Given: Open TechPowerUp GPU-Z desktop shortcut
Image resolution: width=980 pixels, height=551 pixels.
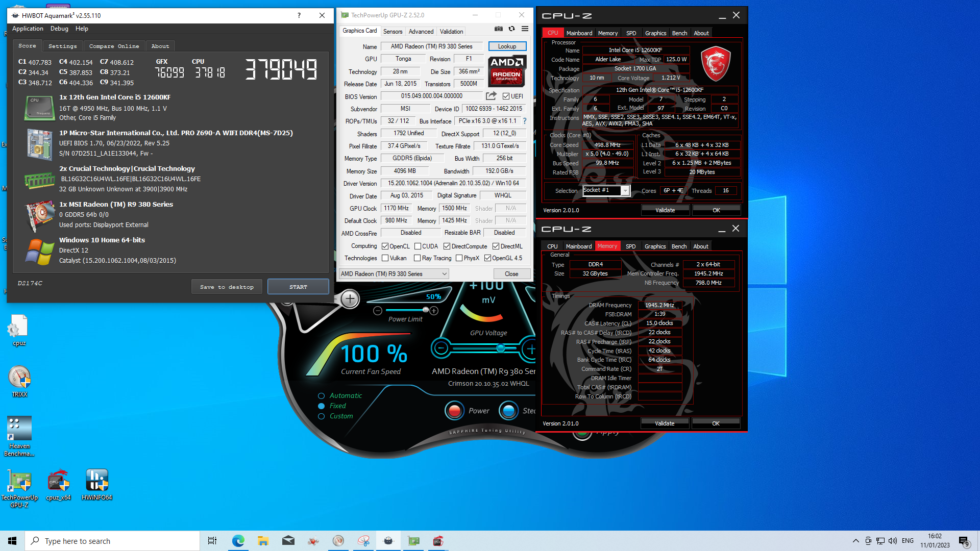Looking at the screenshot, I should (19, 488).
